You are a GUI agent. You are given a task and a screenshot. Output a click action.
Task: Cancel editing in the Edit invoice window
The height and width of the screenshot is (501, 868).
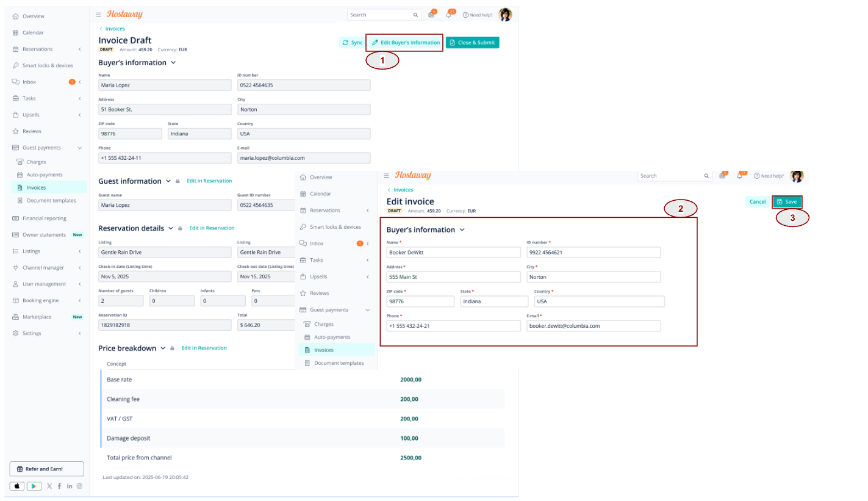(x=758, y=201)
